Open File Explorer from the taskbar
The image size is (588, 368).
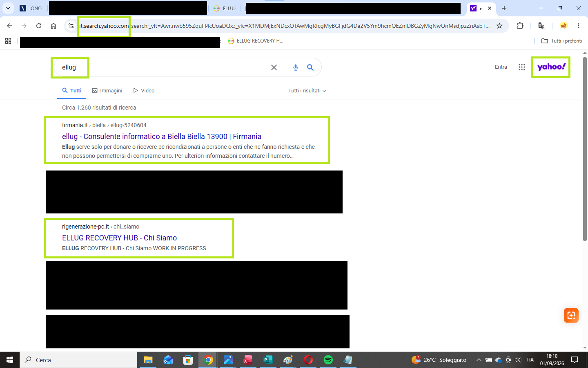click(148, 360)
